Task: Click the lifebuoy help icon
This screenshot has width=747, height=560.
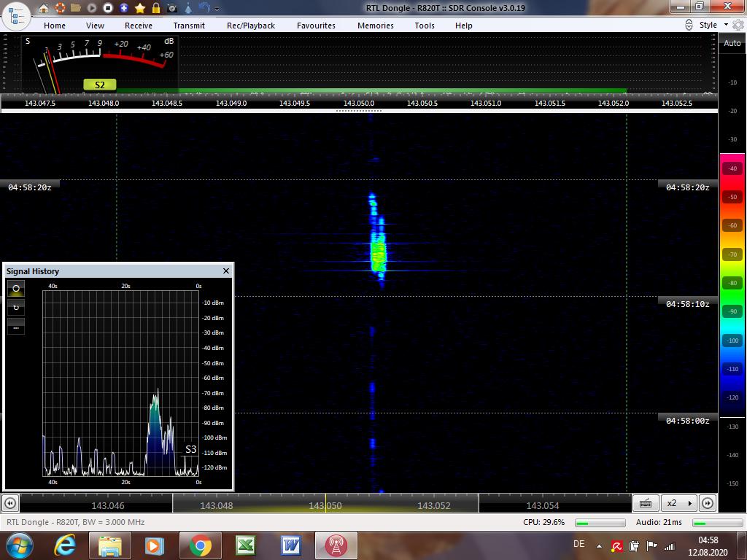Action: 60,7
